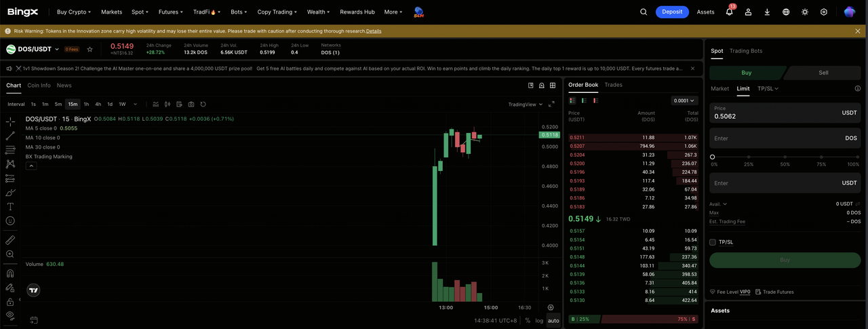
Task: Open the Markets navigation item
Action: tap(111, 12)
